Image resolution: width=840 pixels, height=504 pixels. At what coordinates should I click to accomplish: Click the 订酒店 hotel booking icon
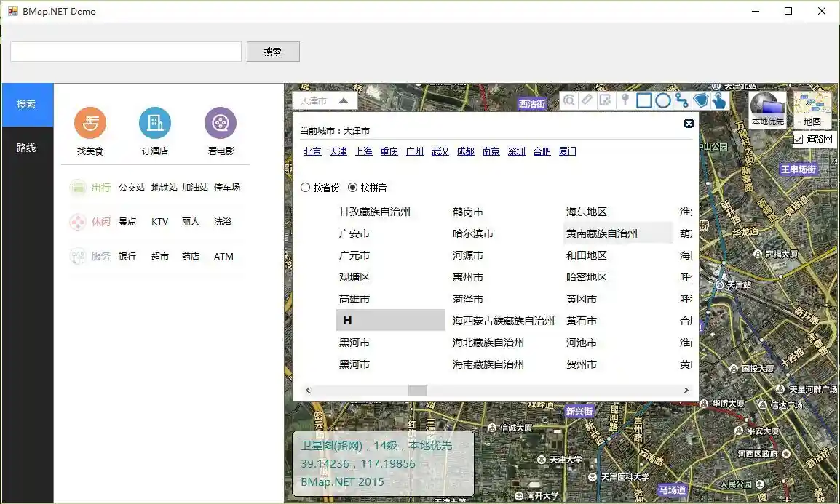coord(155,124)
